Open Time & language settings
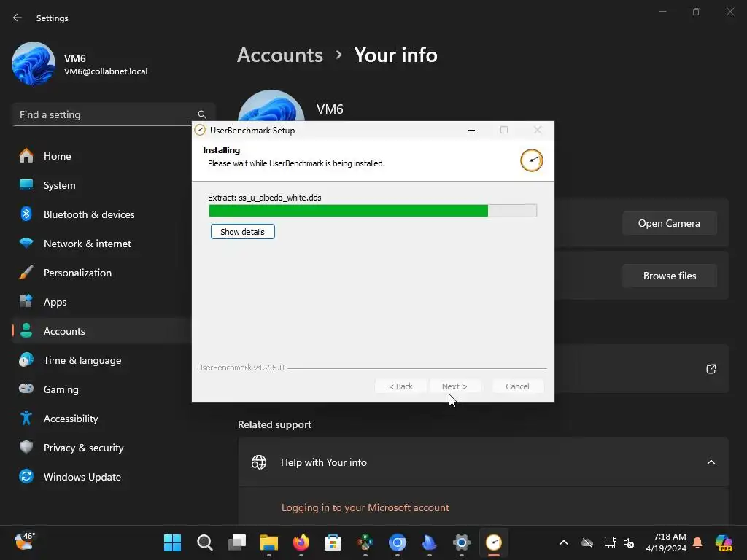 101,360
